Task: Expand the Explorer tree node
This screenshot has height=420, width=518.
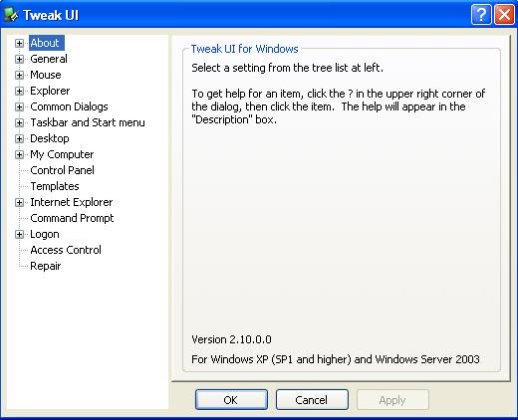Action: tap(19, 91)
